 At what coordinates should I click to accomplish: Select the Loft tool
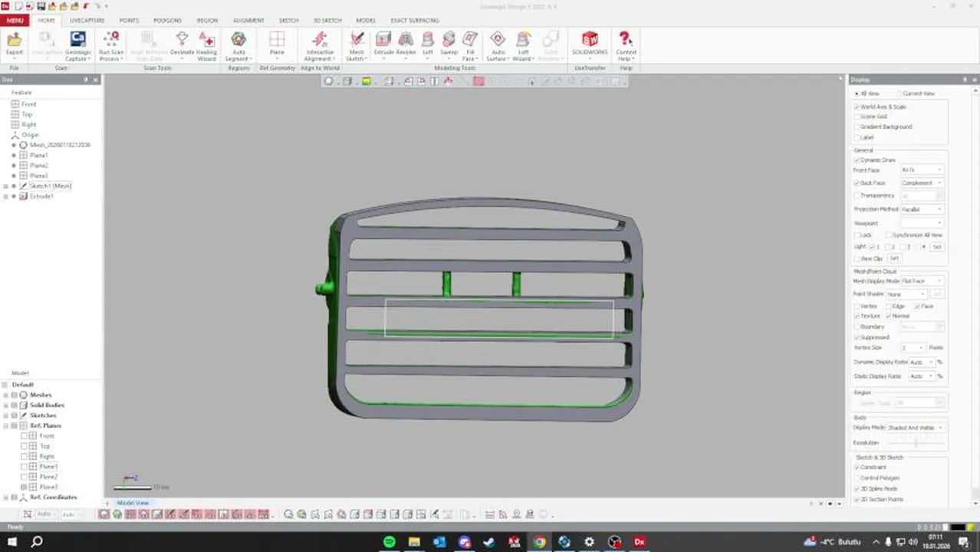pyautogui.click(x=428, y=44)
